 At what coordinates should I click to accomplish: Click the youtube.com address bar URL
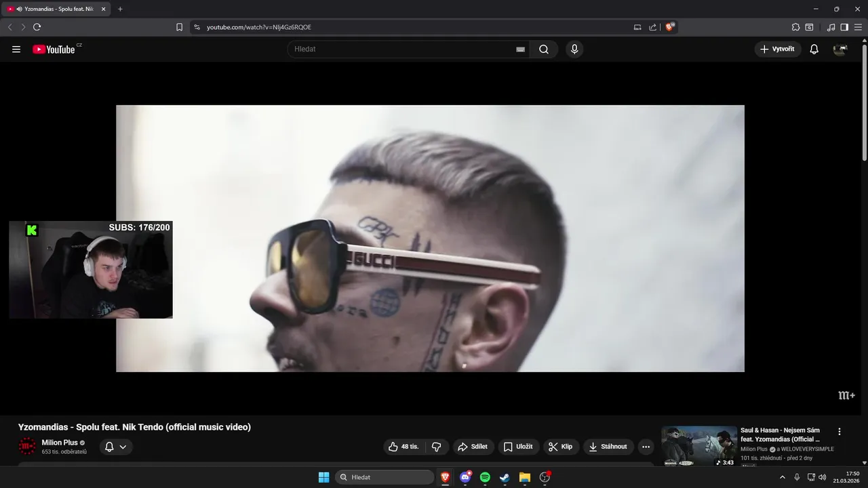[259, 27]
